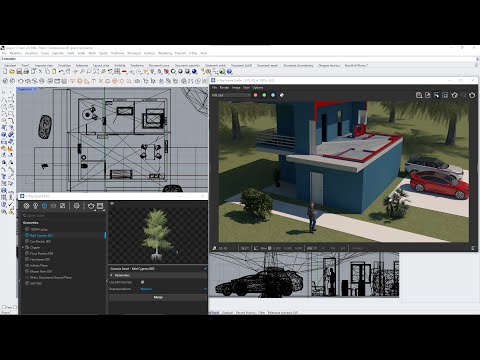480x360 pixels.
Task: Open Render Elements category in Asset Editor
Action: [53, 206]
